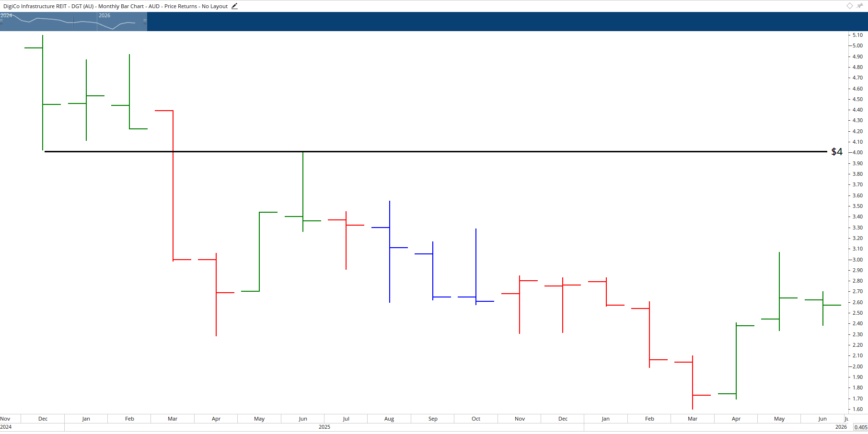
Task: Select the black horizontal $4 line
Action: pyautogui.click(x=436, y=151)
